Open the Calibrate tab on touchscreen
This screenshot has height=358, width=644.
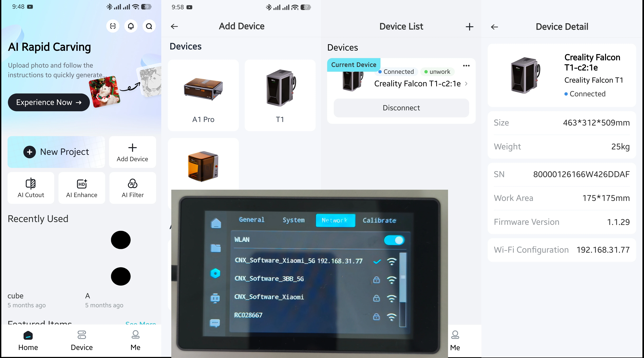point(379,220)
